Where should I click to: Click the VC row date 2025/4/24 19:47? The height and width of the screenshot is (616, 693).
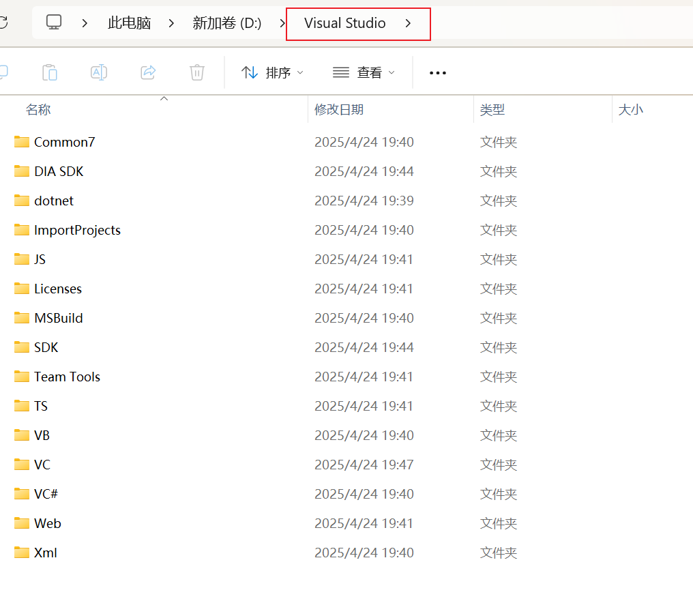click(364, 465)
